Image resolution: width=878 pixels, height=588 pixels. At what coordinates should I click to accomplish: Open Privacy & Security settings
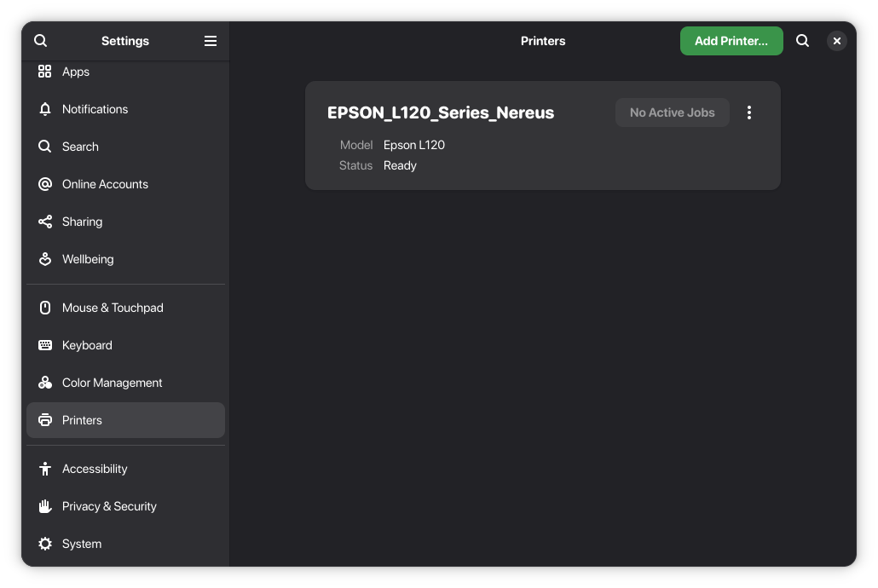pos(125,506)
